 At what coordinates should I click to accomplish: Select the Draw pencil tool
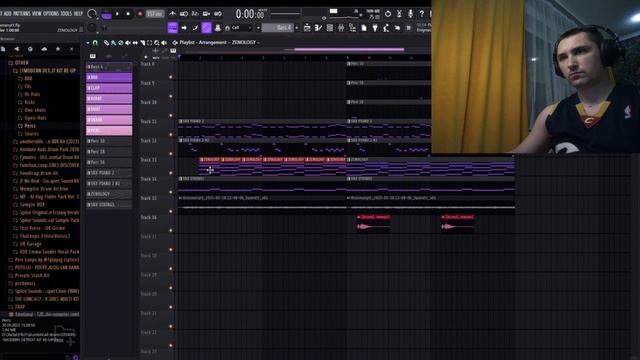106,42
